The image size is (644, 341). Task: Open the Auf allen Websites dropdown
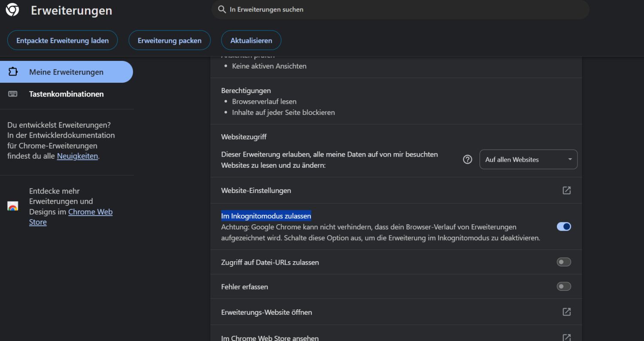(529, 160)
